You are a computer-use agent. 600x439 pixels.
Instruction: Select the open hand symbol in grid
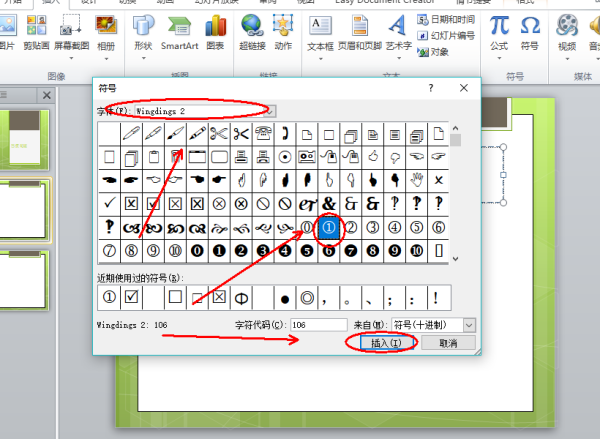click(417, 180)
